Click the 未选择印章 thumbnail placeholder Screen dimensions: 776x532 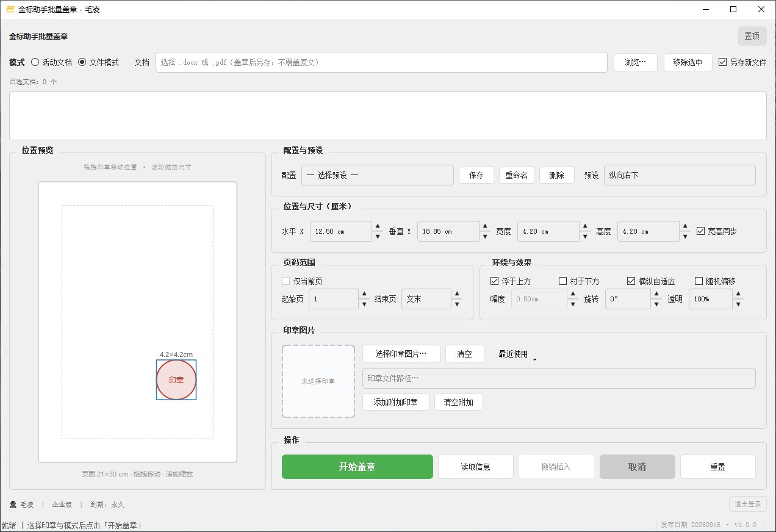point(318,381)
